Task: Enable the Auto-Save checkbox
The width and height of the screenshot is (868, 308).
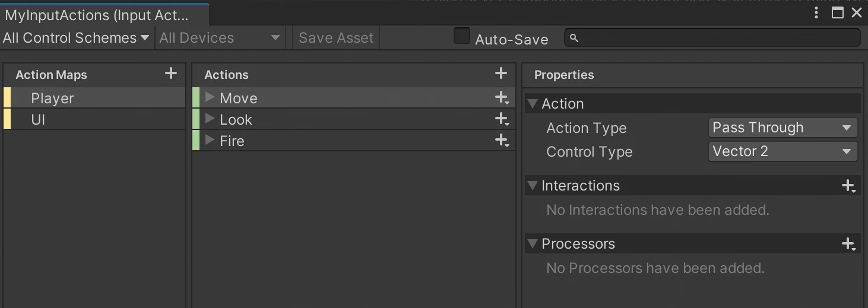Action: click(x=461, y=36)
